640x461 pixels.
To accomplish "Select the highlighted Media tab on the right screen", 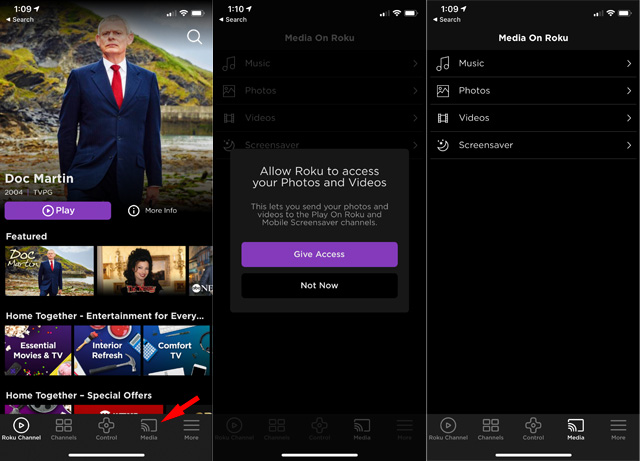I will [x=576, y=429].
